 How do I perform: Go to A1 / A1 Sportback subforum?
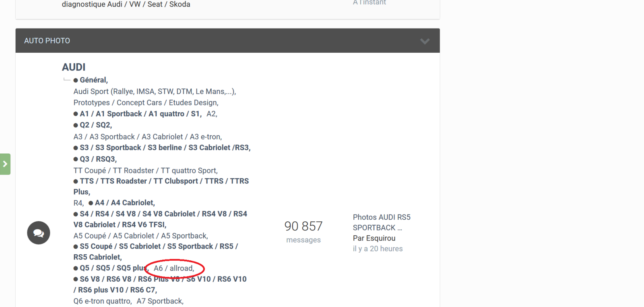click(x=140, y=114)
